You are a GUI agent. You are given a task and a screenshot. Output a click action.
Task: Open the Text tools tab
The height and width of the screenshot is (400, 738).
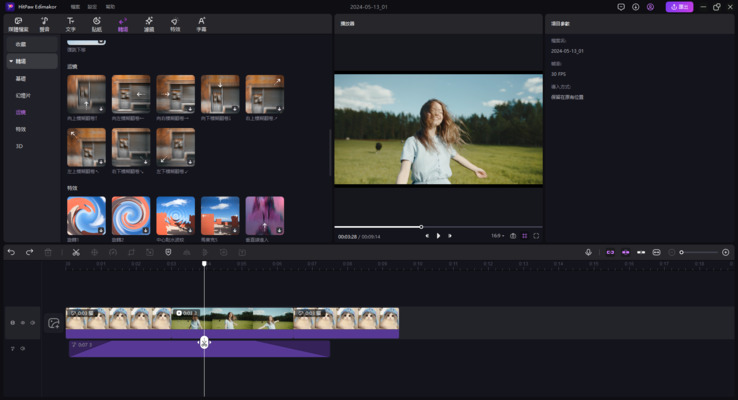70,24
